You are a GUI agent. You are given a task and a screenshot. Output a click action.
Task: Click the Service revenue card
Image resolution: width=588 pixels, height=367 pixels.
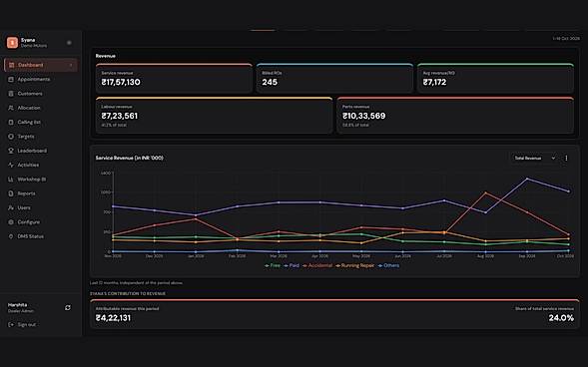(174, 78)
